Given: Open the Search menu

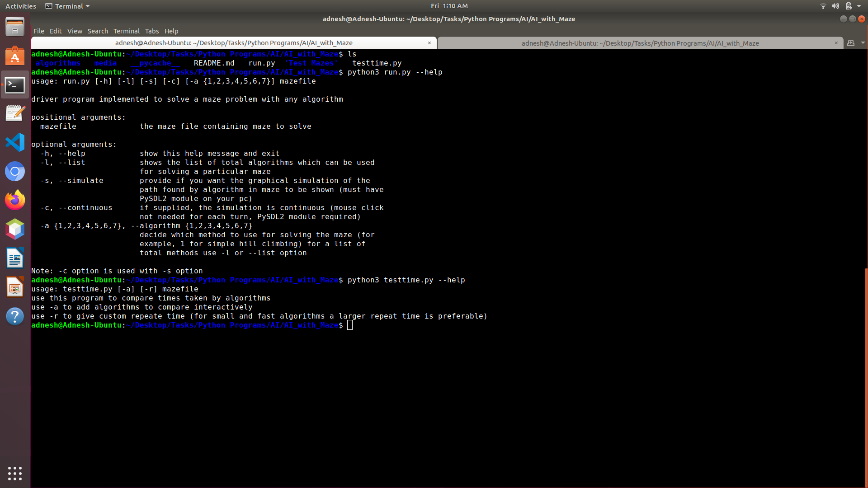Looking at the screenshot, I should point(98,31).
